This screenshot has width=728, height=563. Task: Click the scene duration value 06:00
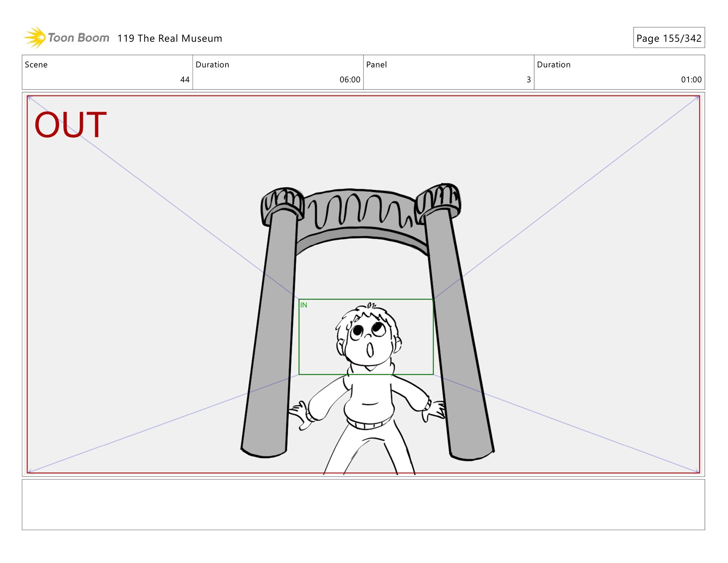click(350, 80)
